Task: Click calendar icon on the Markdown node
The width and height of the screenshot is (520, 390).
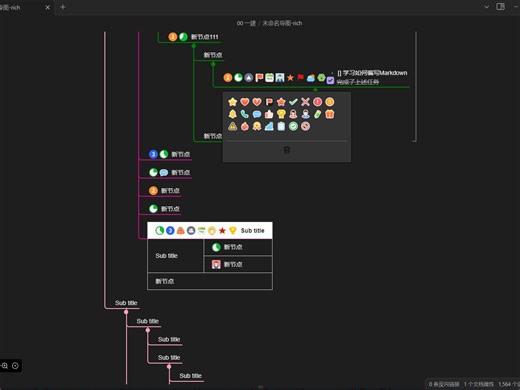Action: 269,78
